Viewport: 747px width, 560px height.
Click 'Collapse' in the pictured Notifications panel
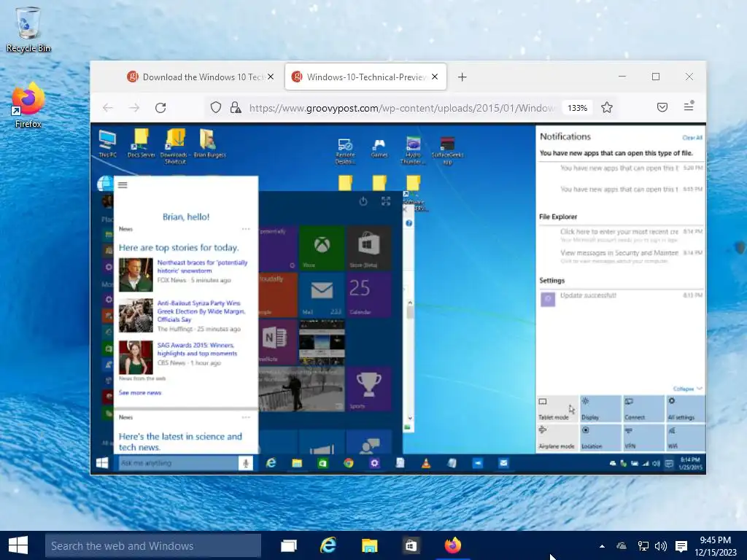tap(687, 389)
